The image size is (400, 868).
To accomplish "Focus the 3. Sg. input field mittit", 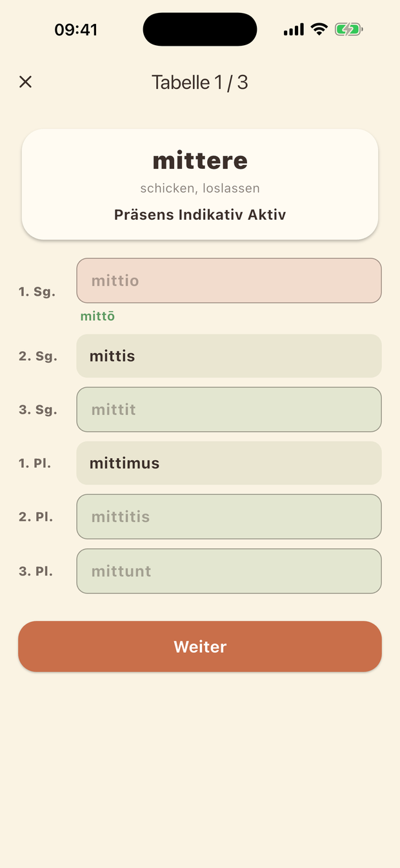I will [x=229, y=409].
